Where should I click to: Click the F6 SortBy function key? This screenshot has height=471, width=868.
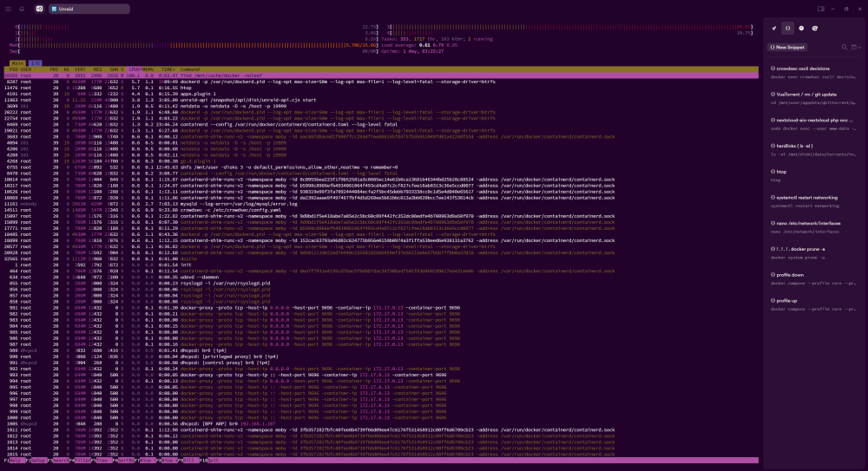point(123,461)
